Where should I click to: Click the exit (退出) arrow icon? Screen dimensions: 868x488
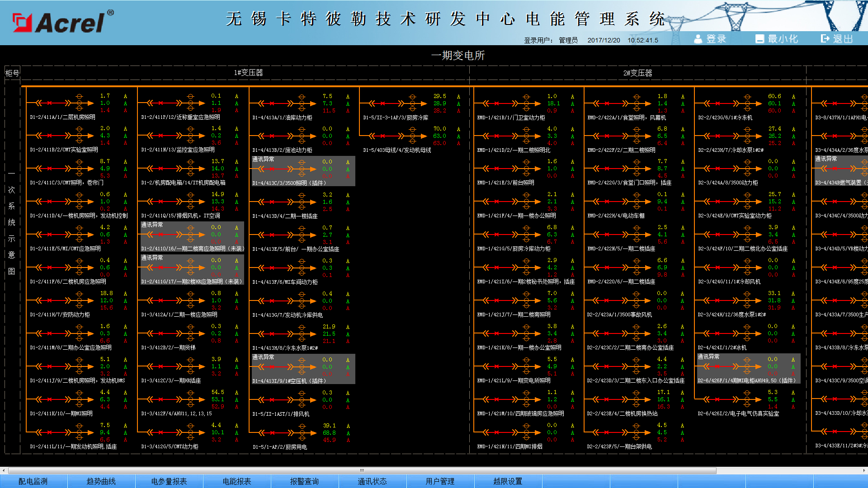(826, 39)
